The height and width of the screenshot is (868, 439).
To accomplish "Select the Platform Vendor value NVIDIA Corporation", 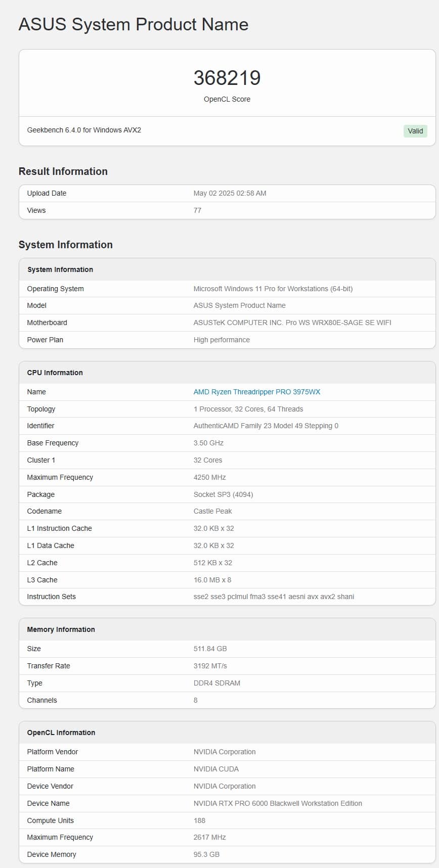I will [225, 752].
